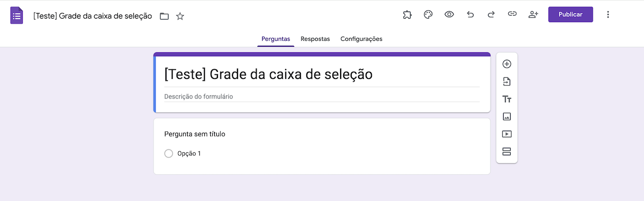Image resolution: width=644 pixels, height=201 pixels.
Task: Open the Google Forms home icon
Action: pos(17,16)
